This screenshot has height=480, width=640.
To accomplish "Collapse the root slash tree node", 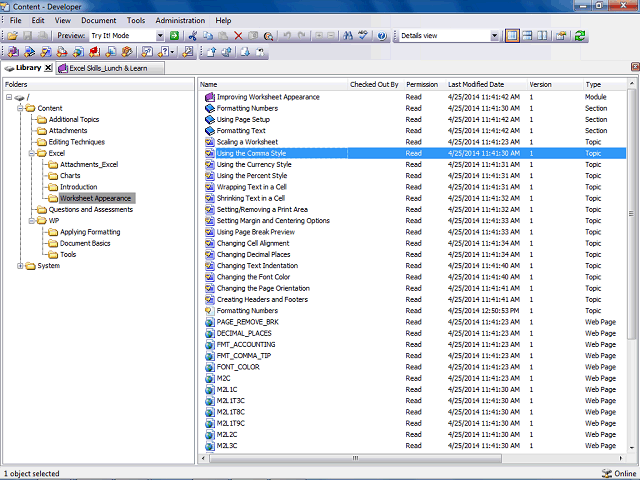I will 9,97.
